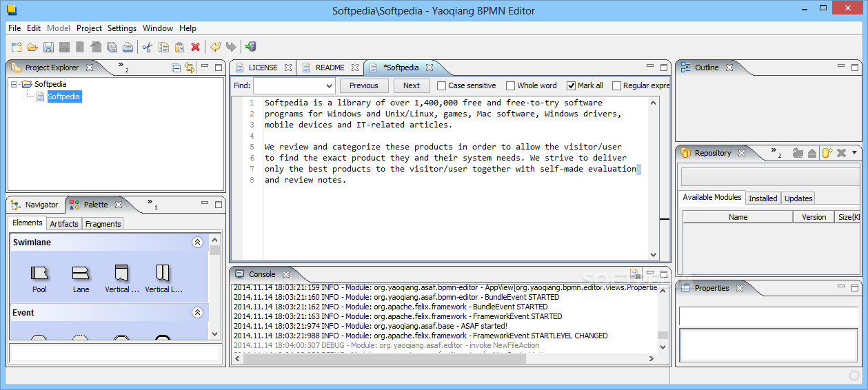Screen dimensions: 868x390
Task: Sort modules by Name column header
Action: point(738,217)
